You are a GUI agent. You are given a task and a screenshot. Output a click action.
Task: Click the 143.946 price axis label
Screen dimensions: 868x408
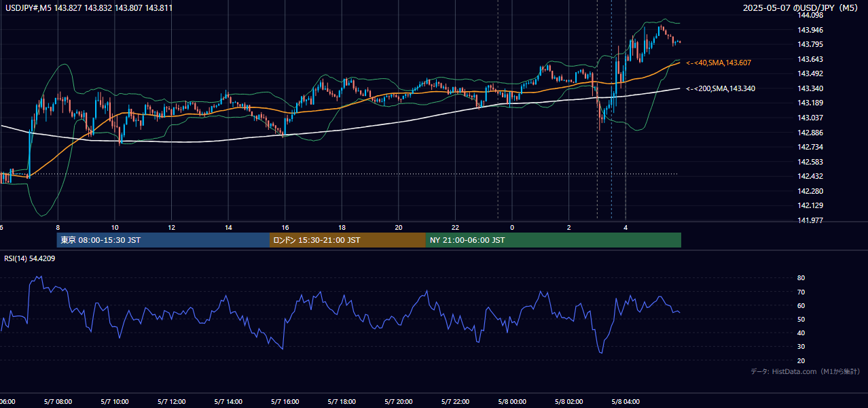(810, 30)
